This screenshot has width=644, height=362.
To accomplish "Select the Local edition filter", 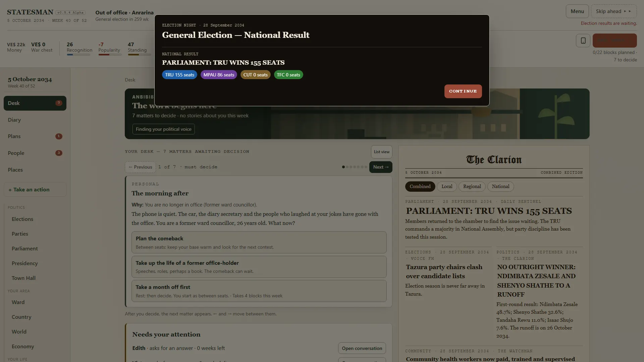I will pos(447,187).
